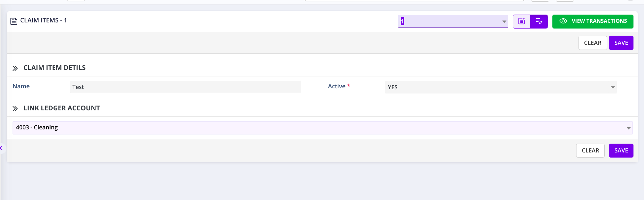This screenshot has height=200, width=644.
Task: Click the Active field label
Action: point(337,86)
